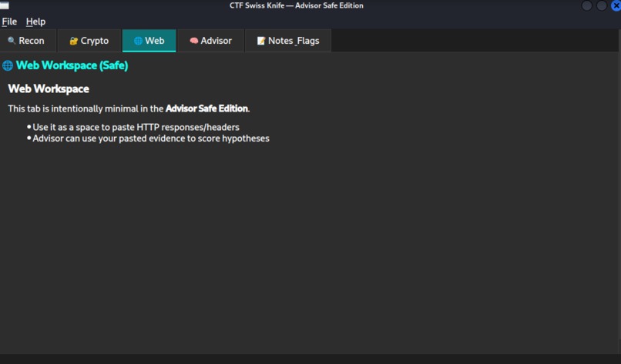Click the globe icon beside Web Workspace (Safe)
This screenshot has width=621, height=364.
pyautogui.click(x=8, y=65)
